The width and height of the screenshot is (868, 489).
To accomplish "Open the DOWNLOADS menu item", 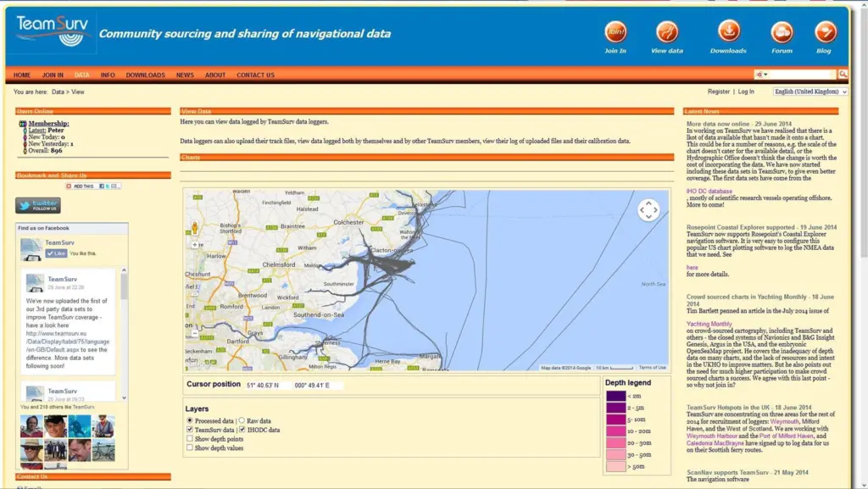I will (x=145, y=75).
